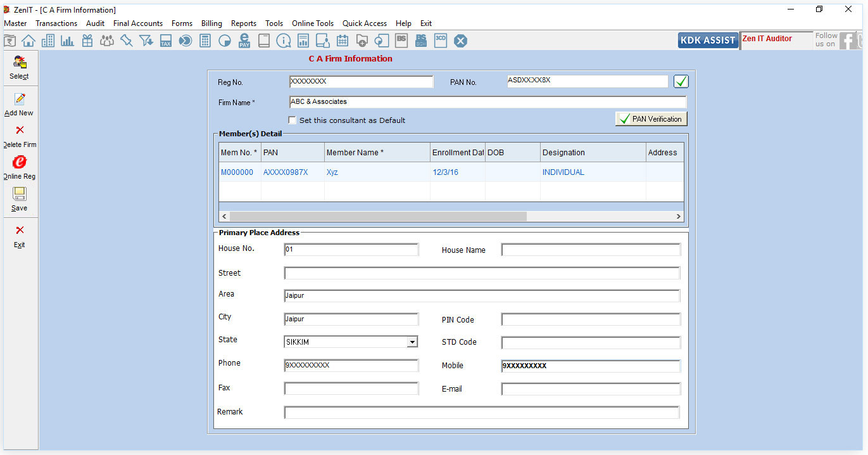Click right arrow of member grid scrollbar
The height and width of the screenshot is (455, 868).
point(679,217)
